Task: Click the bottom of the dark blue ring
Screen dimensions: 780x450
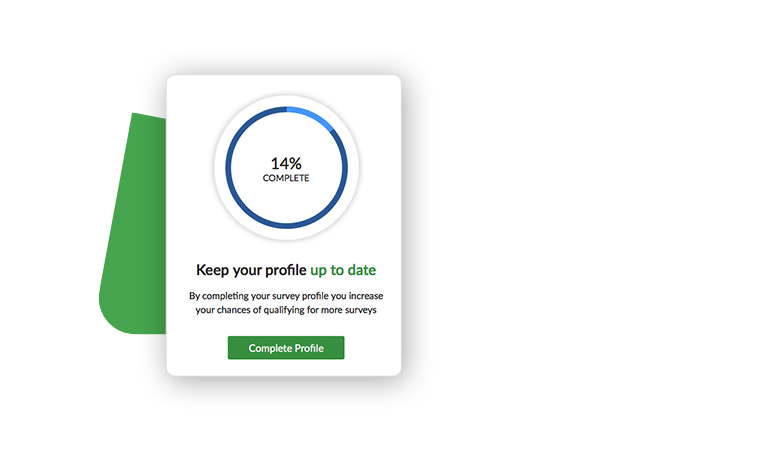Action: coord(286,224)
